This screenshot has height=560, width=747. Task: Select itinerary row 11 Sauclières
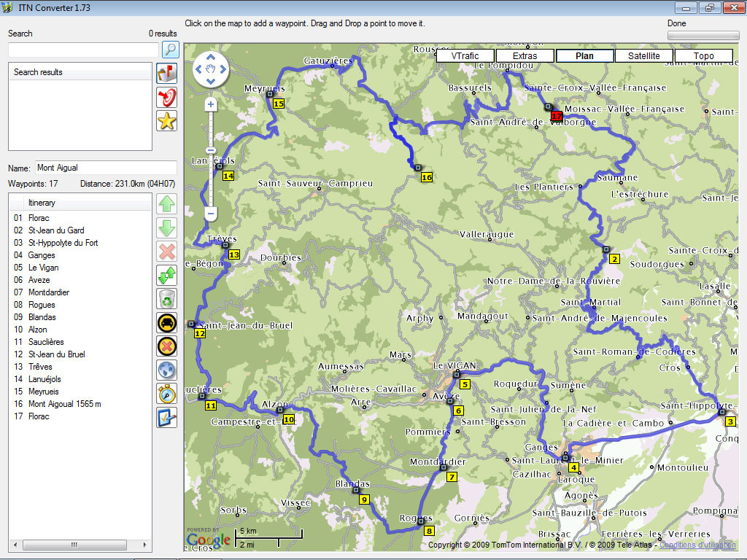(x=80, y=342)
